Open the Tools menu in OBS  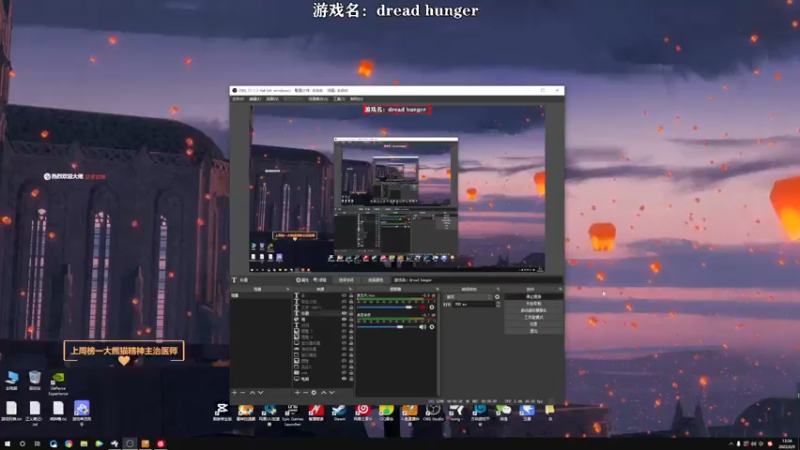point(339,99)
